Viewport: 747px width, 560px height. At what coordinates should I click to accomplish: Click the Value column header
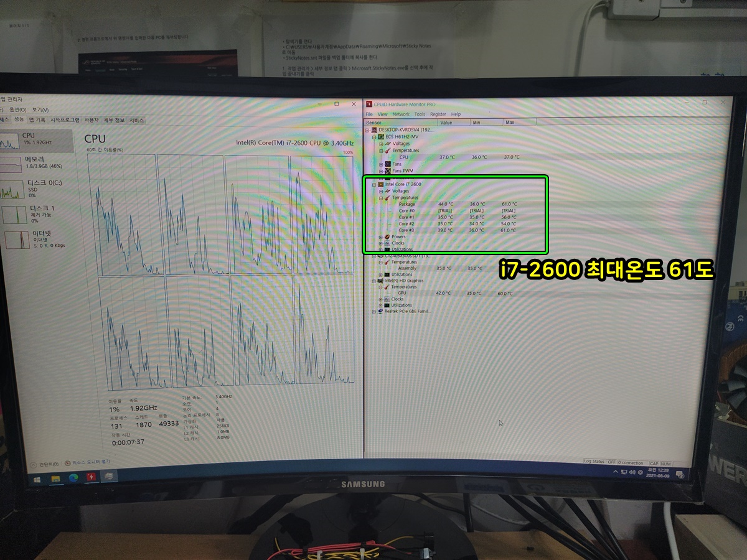[453, 123]
